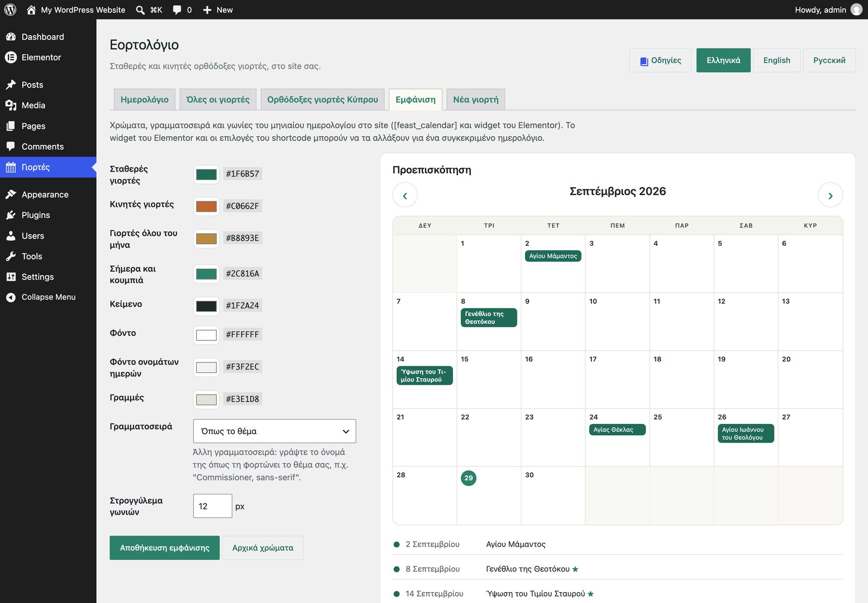Open the Γιορτές όλου του μήνα swatch
This screenshot has height=603, width=868.
(206, 238)
